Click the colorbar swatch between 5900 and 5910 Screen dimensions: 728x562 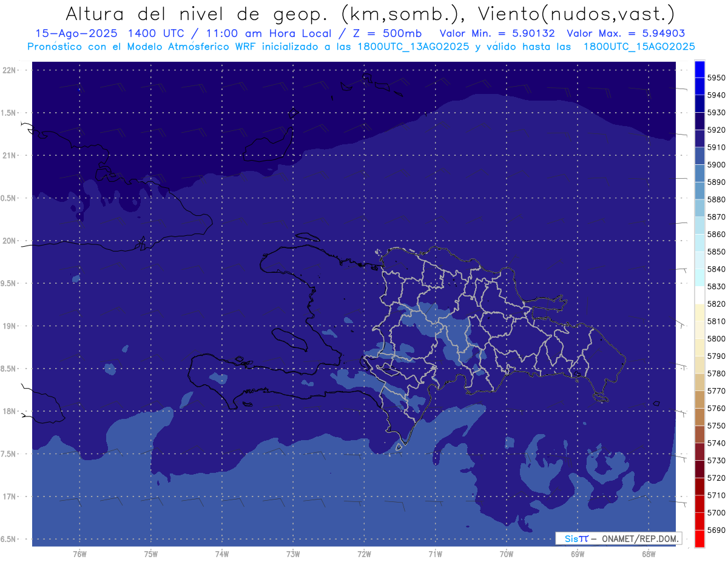(699, 156)
